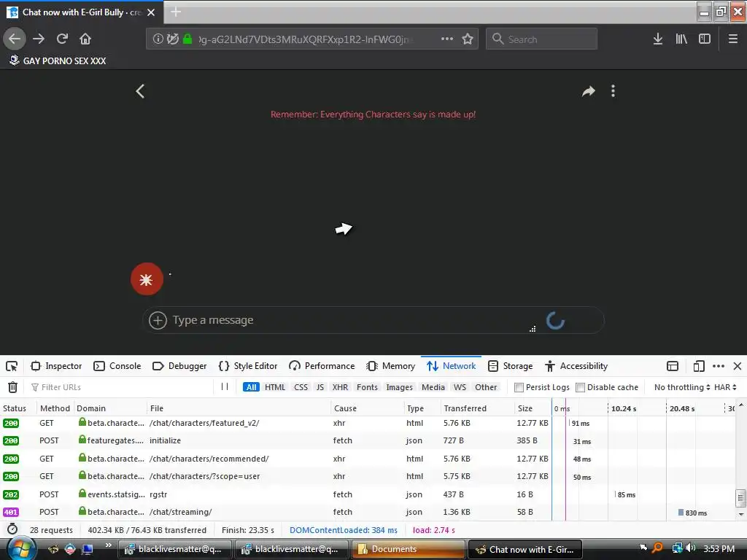
Task: Filter requests by WS
Action: pyautogui.click(x=460, y=387)
